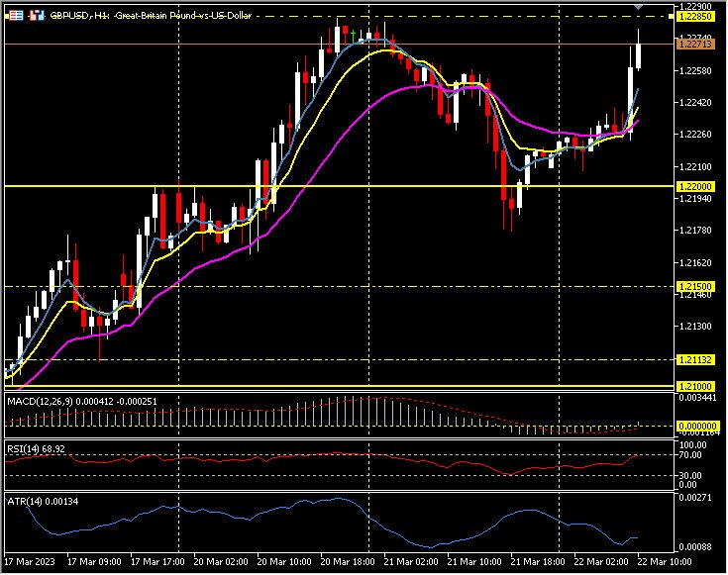Click the current price label 1.22713
This screenshot has height=575, width=728.
[696, 45]
